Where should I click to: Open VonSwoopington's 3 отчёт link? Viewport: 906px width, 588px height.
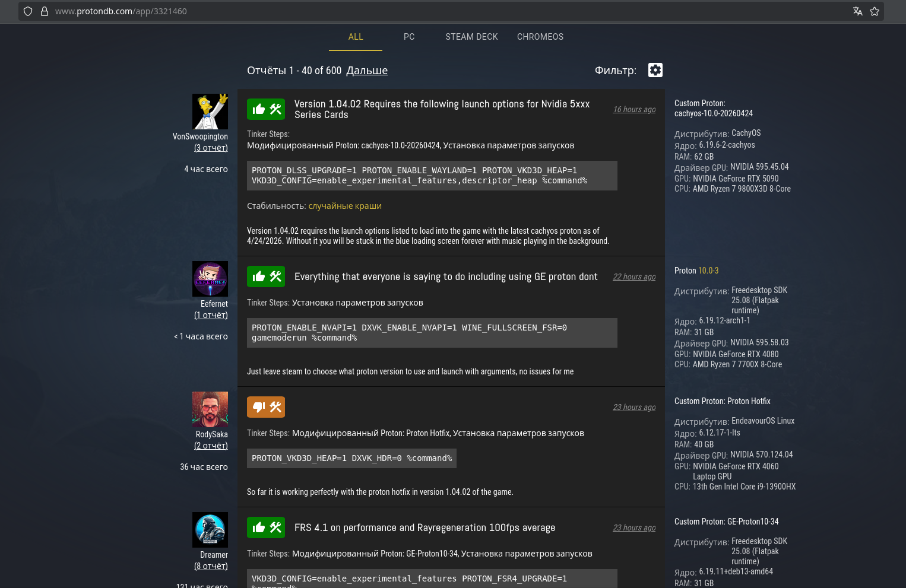pyautogui.click(x=211, y=148)
